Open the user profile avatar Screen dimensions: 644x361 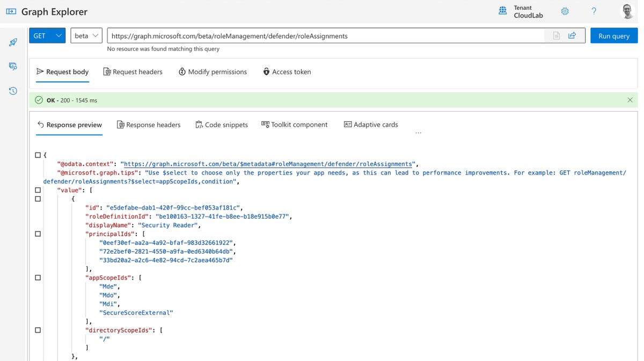[628, 11]
